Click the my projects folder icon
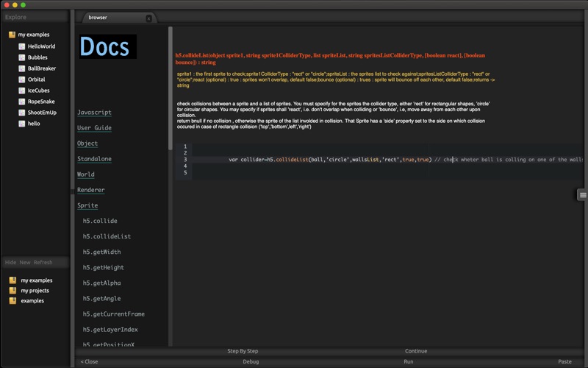Image resolution: width=588 pixels, height=368 pixels. tap(12, 290)
